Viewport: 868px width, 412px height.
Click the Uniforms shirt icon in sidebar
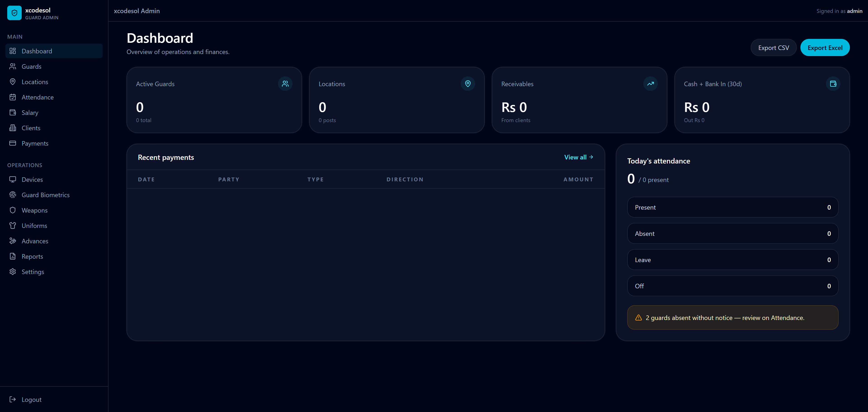(x=13, y=225)
